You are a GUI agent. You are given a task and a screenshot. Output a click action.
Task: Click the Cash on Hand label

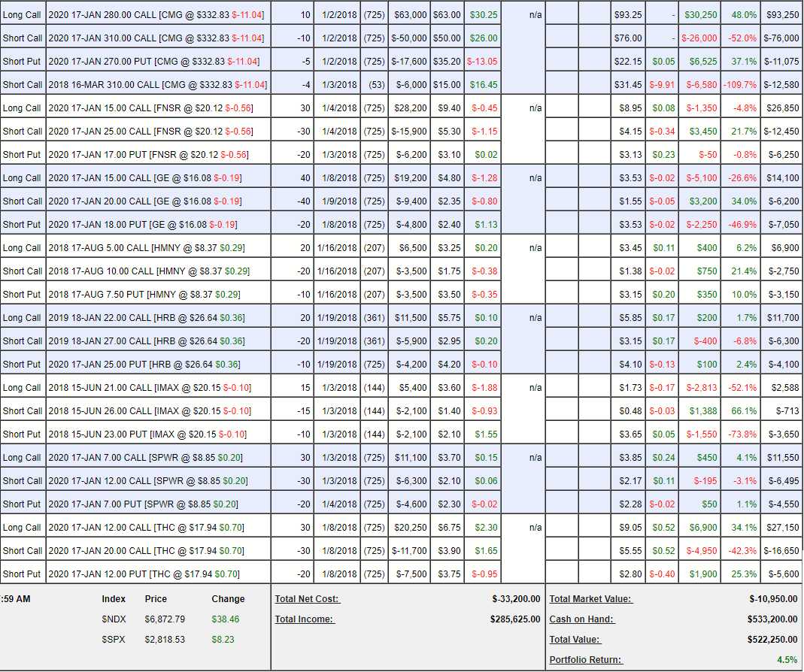[x=581, y=619]
